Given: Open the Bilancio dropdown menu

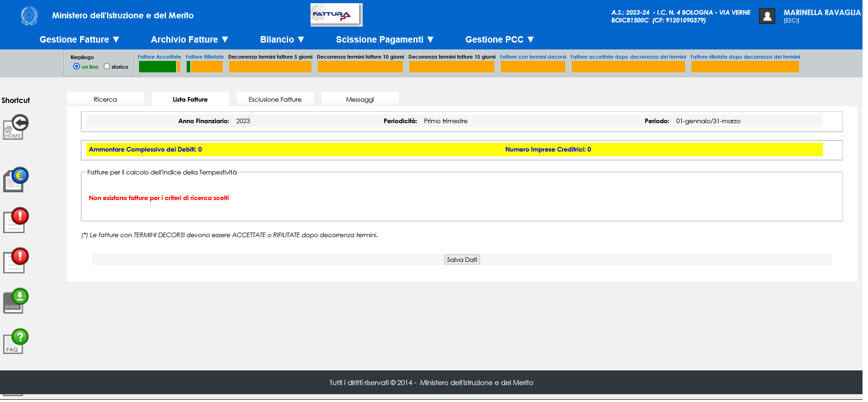Looking at the screenshot, I should (282, 40).
